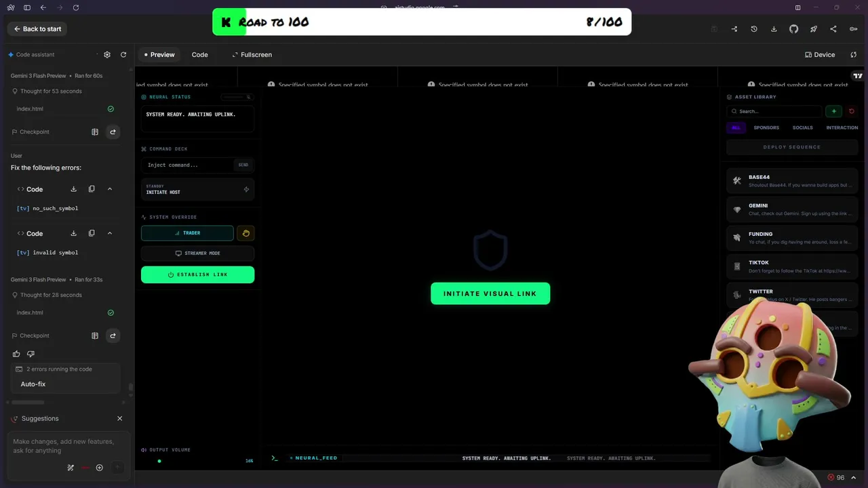Click the add attachment plus icon
868x488 pixels.
tap(100, 468)
